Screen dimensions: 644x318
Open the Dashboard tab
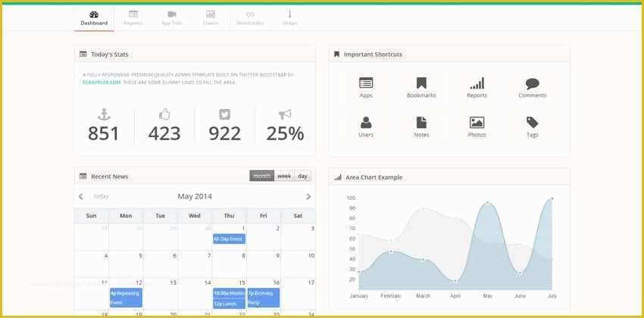94,18
